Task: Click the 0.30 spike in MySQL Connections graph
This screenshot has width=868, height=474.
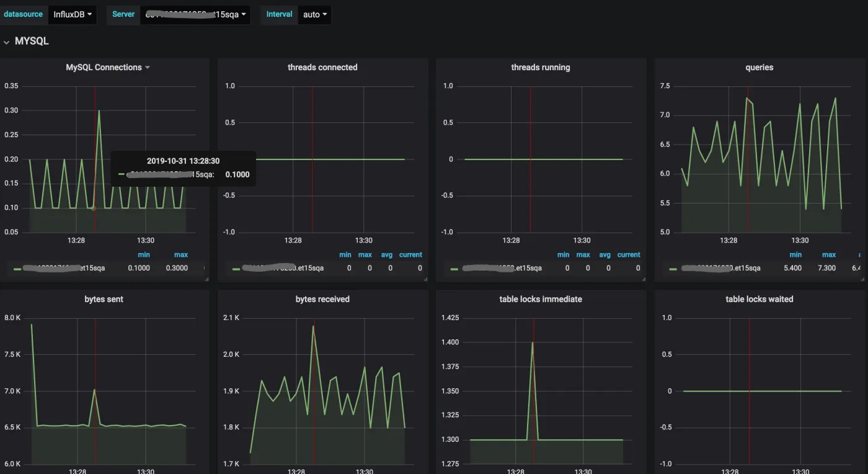Action: 99,111
